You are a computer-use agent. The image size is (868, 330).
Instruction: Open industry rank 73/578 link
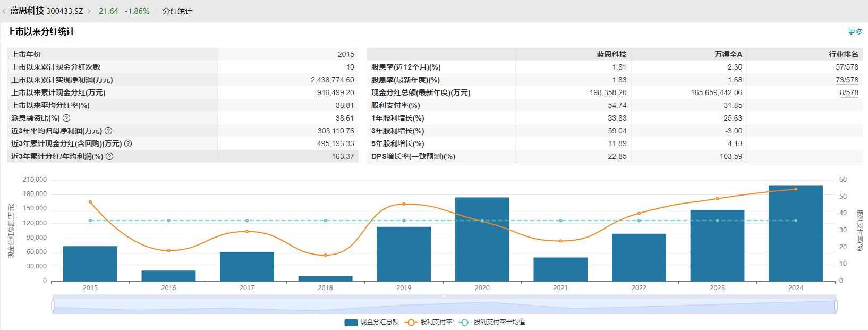pyautogui.click(x=847, y=80)
